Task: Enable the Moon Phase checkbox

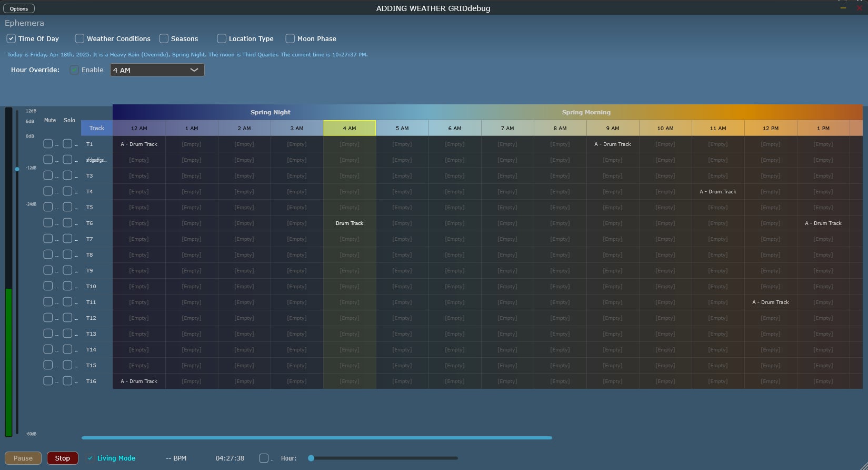Action: pos(290,38)
